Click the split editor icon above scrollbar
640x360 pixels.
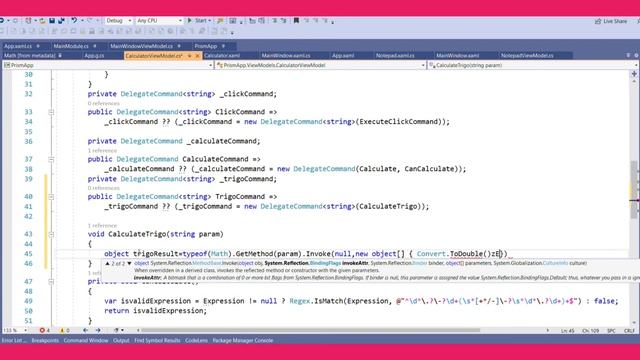click(634, 74)
